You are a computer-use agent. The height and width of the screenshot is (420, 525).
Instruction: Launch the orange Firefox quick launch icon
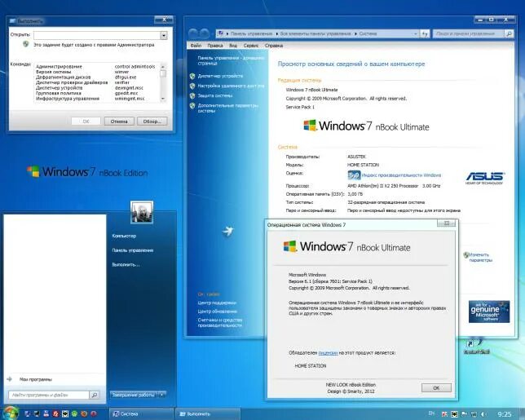tap(84, 414)
